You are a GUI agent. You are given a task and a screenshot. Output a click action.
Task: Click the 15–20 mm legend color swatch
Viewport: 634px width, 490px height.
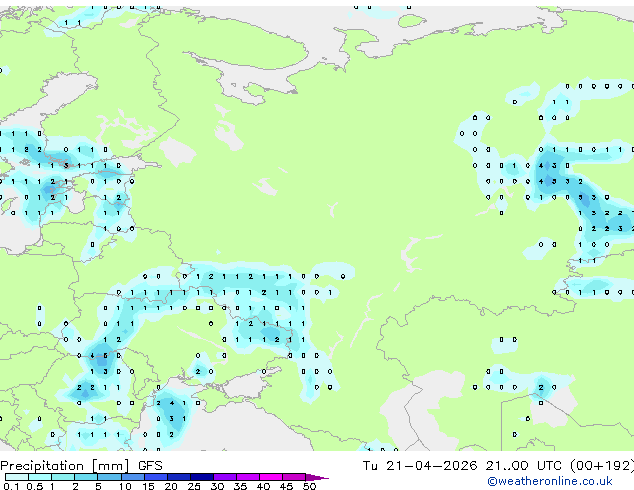[155, 477]
